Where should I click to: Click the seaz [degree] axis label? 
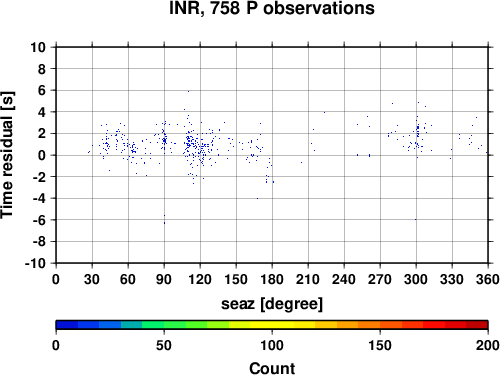click(x=272, y=304)
